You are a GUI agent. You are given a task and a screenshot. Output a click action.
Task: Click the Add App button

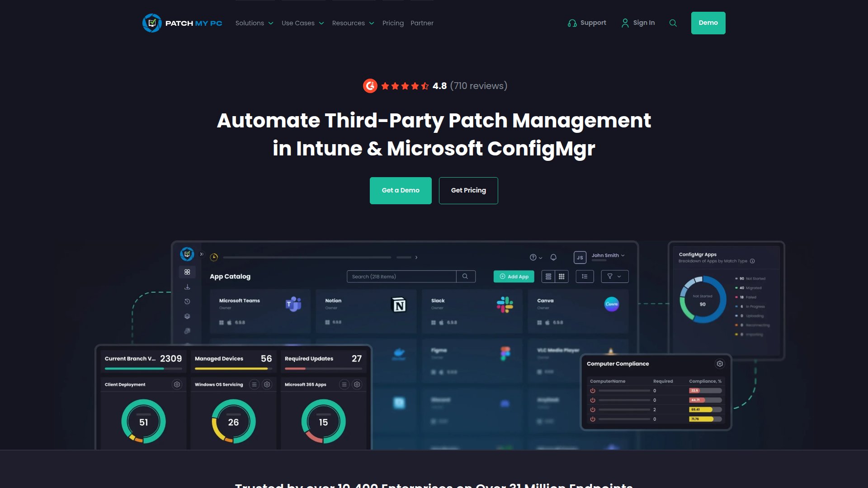tap(514, 277)
